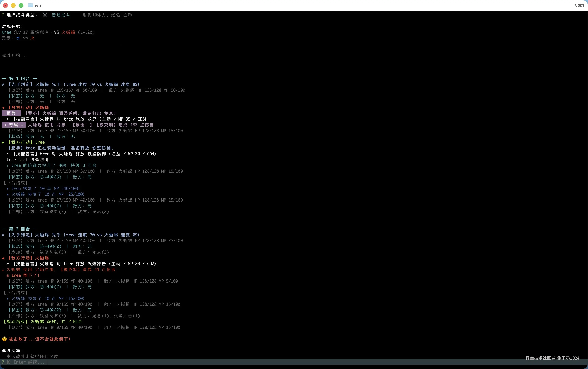Click the yellow minimize window button
Image resolution: width=588 pixels, height=369 pixels.
tap(13, 5)
